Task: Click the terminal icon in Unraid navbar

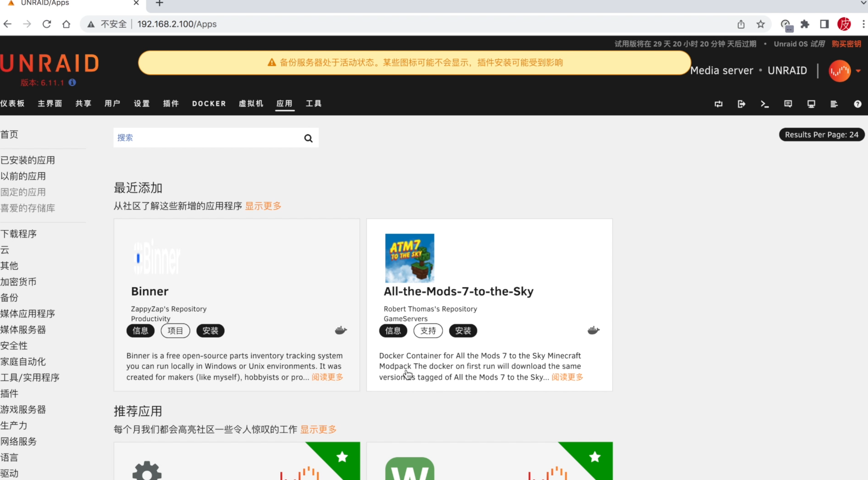Action: (765, 104)
